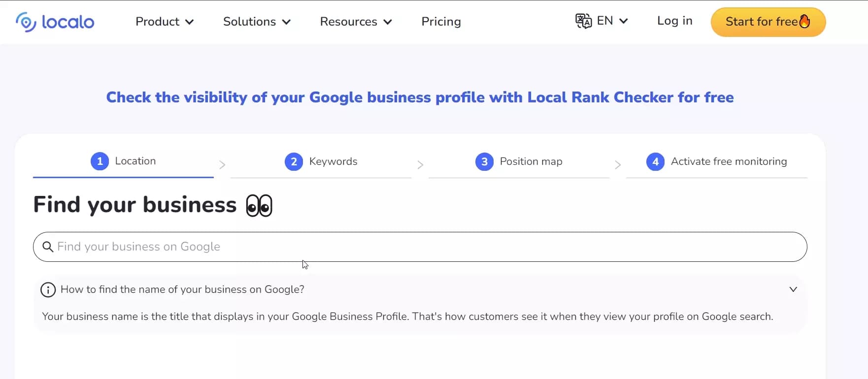
Task: Select the Activate free monitoring tab
Action: coord(729,161)
